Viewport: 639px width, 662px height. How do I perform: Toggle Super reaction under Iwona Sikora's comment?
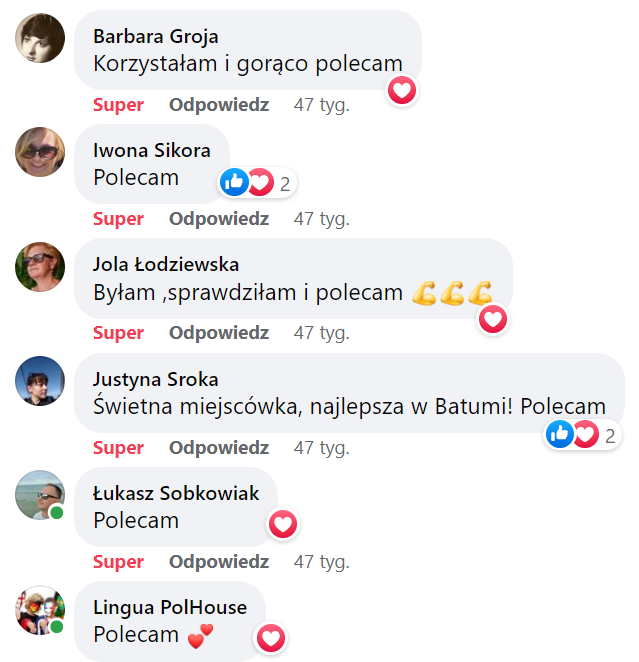(119, 219)
